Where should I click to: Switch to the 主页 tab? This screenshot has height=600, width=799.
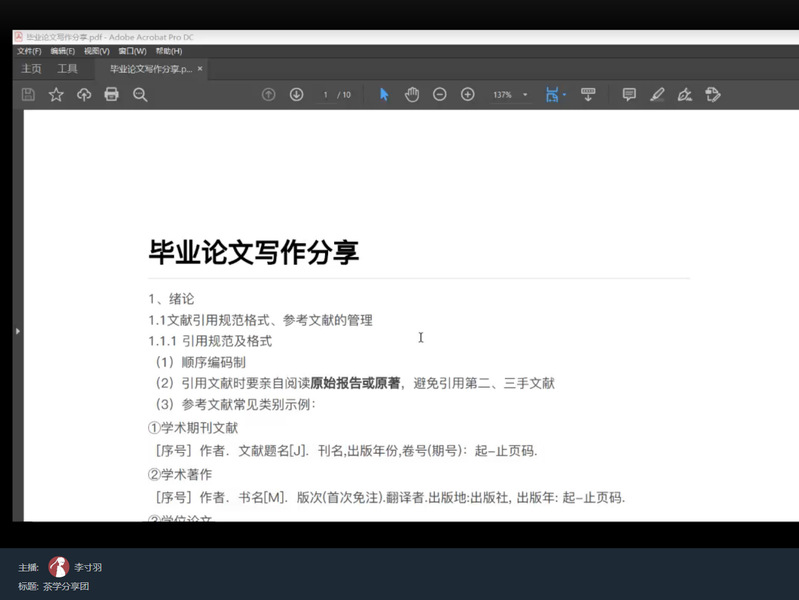[31, 69]
